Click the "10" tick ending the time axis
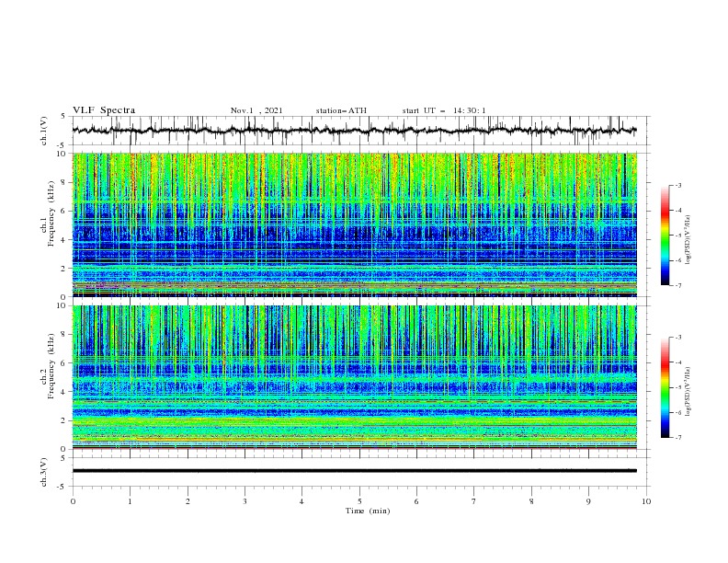 (x=646, y=501)
